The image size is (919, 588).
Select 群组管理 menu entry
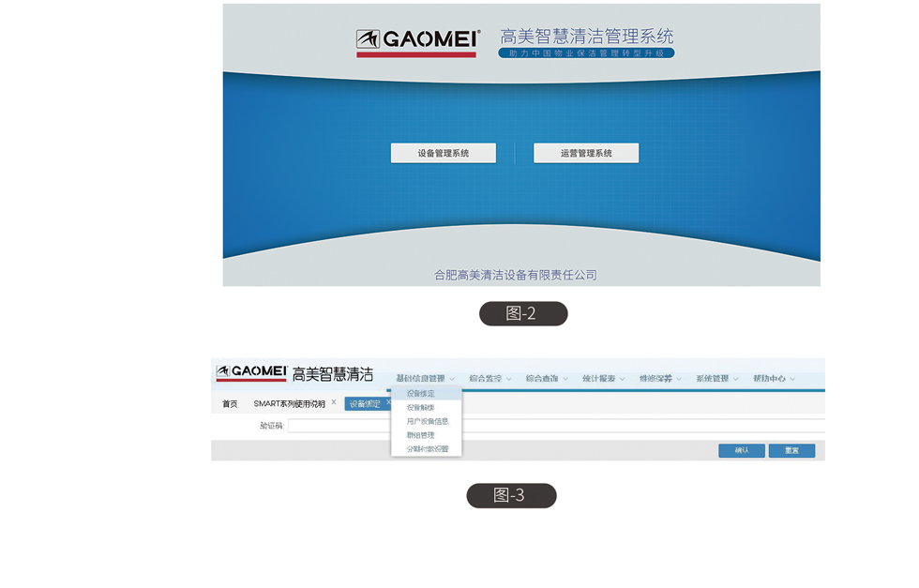[420, 435]
